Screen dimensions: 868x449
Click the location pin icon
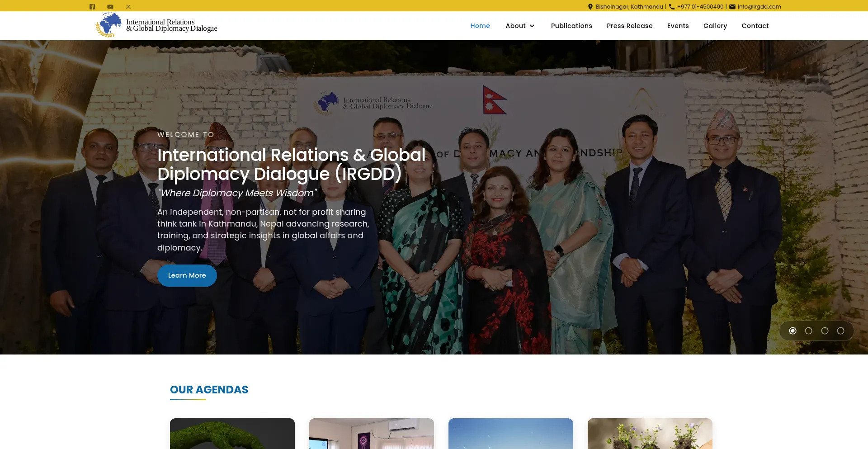coord(590,7)
